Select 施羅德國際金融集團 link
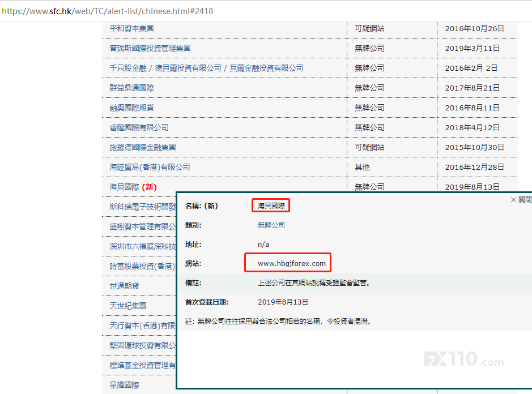 click(x=143, y=147)
